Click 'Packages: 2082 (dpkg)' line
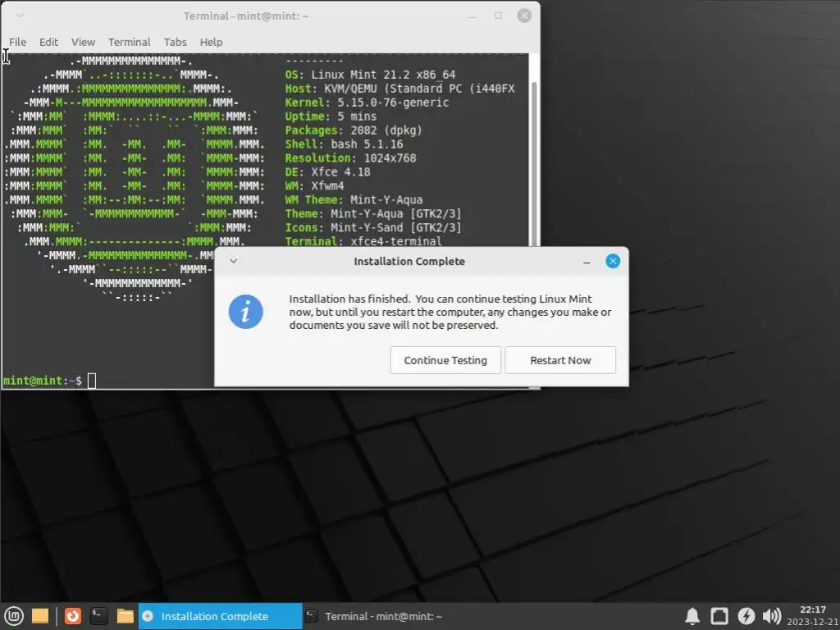The width and height of the screenshot is (840, 630). coord(354,130)
